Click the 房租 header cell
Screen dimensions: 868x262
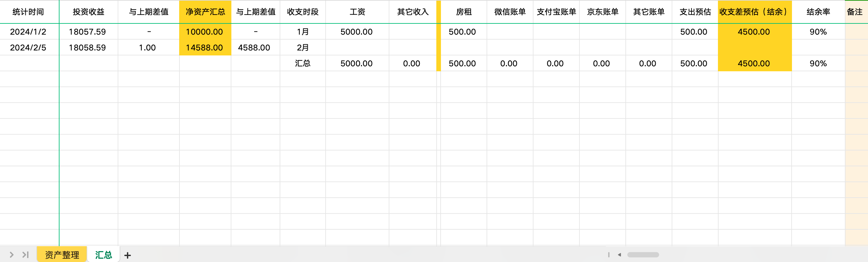[x=464, y=12]
